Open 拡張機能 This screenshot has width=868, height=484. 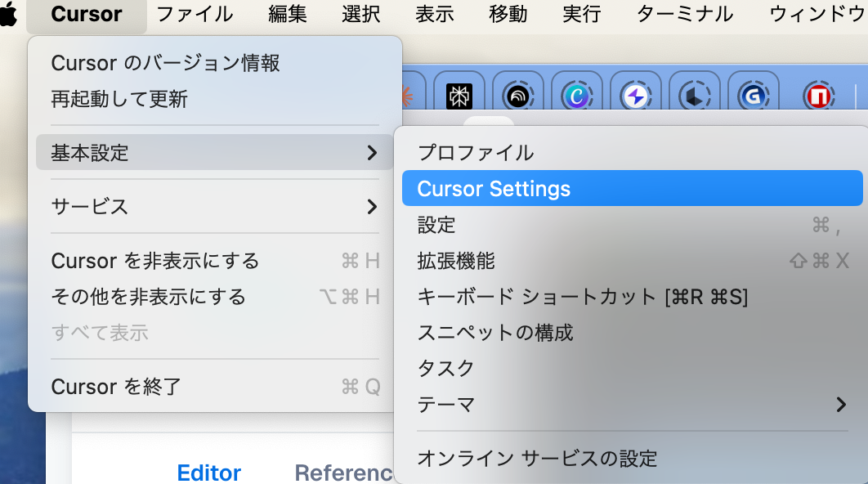click(632, 261)
